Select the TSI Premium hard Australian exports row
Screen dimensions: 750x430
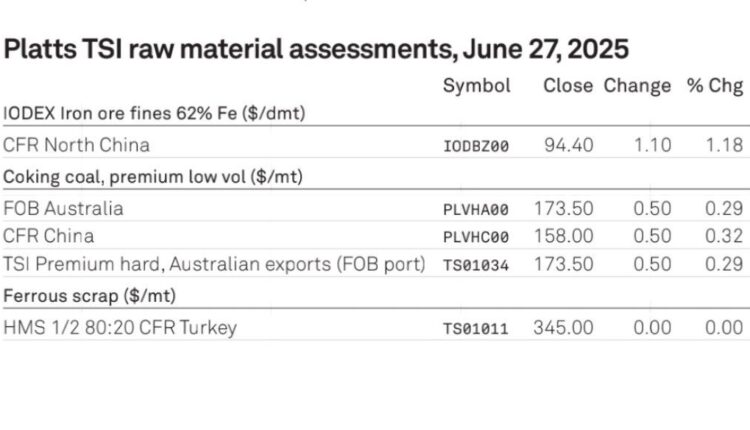(373, 264)
